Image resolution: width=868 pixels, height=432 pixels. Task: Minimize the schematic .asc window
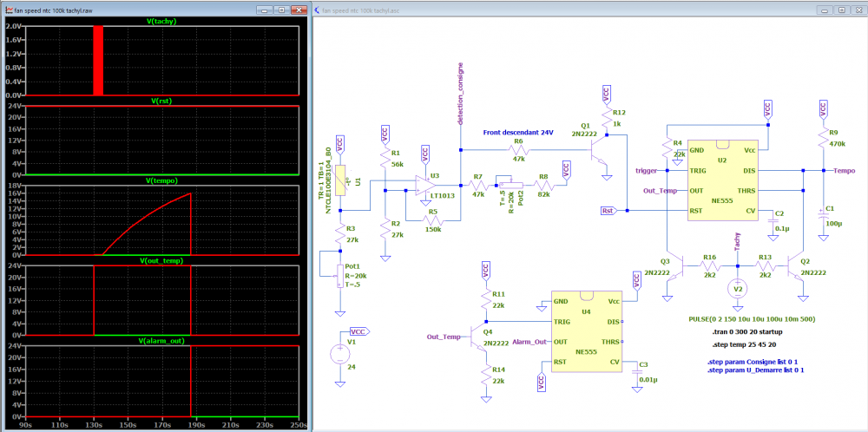click(825, 10)
